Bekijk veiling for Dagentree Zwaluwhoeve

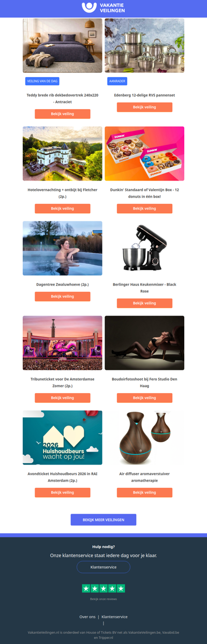[x=63, y=296]
